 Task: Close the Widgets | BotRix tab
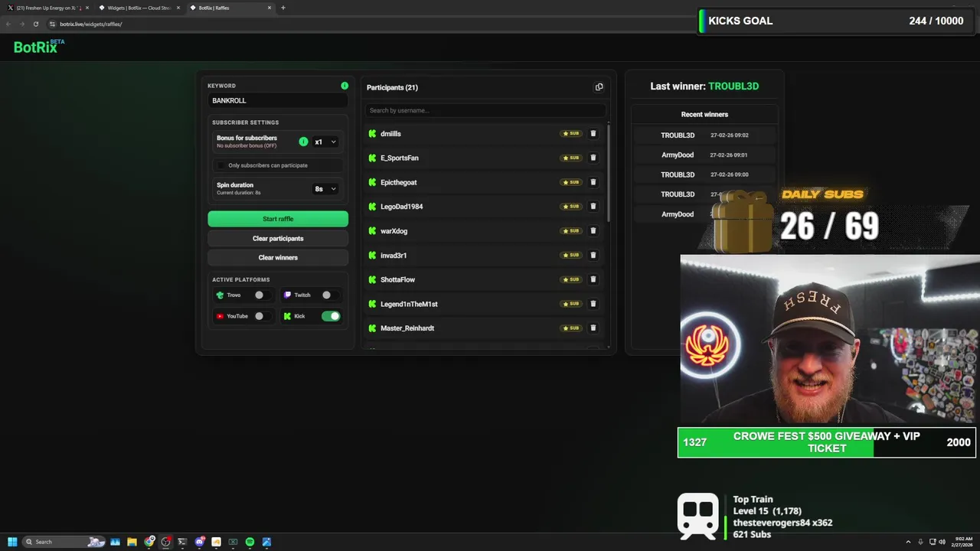[x=178, y=8]
